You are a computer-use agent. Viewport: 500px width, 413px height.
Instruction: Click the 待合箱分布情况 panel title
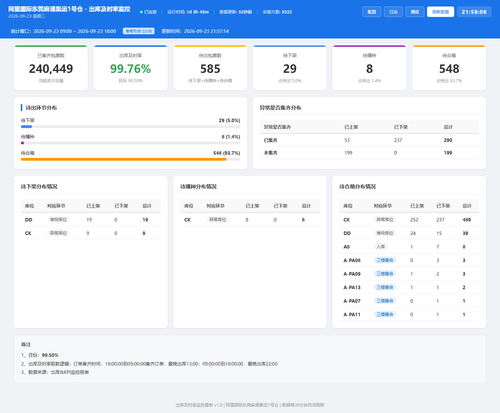[x=358, y=186]
